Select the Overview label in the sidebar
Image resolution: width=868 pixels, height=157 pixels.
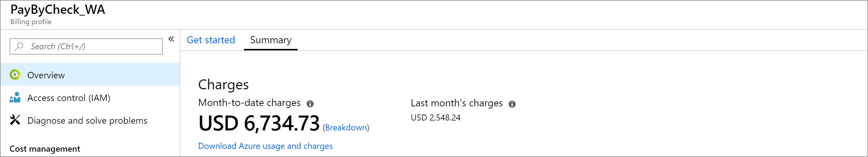coord(46,75)
